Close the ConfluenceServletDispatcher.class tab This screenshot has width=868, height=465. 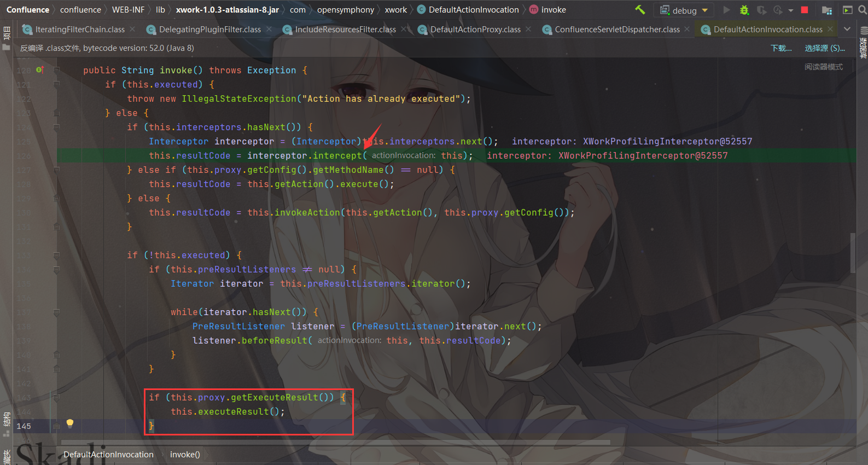pyautogui.click(x=688, y=29)
